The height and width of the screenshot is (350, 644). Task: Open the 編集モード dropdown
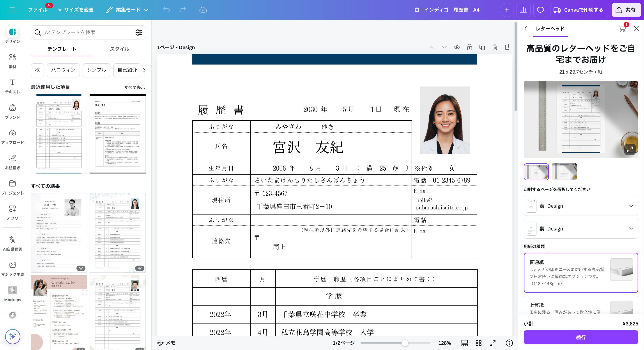coord(127,10)
